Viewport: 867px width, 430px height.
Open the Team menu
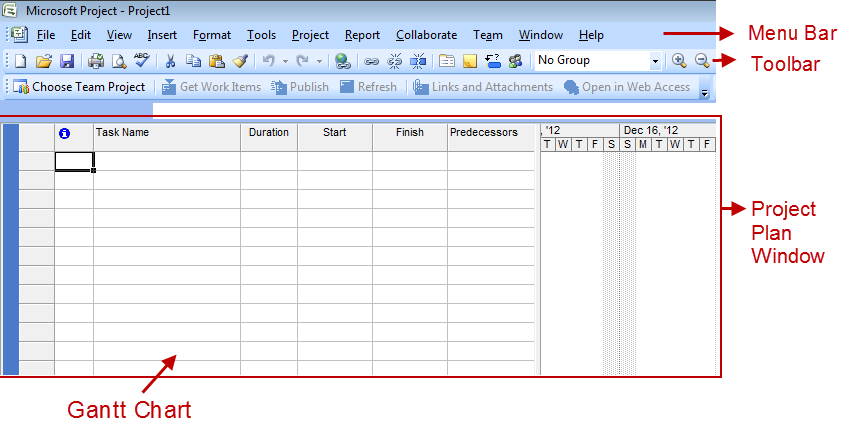pyautogui.click(x=488, y=35)
